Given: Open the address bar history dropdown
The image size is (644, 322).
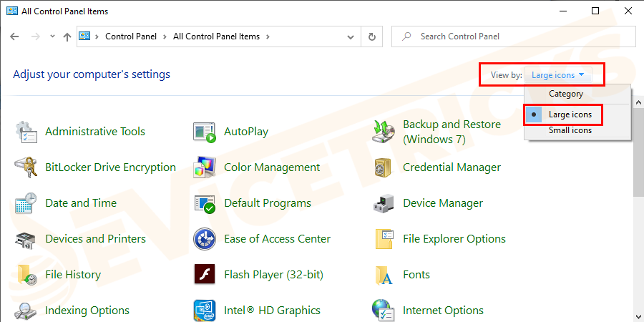Looking at the screenshot, I should tap(351, 36).
